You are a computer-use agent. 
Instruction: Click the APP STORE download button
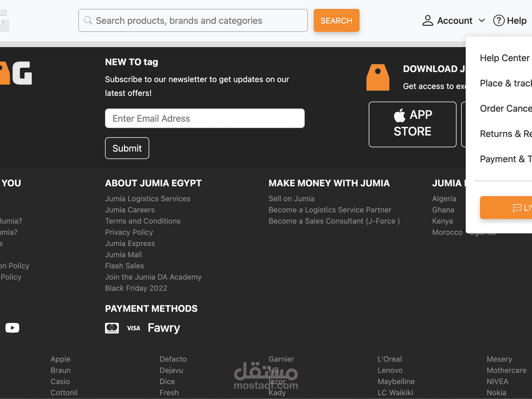(412, 124)
